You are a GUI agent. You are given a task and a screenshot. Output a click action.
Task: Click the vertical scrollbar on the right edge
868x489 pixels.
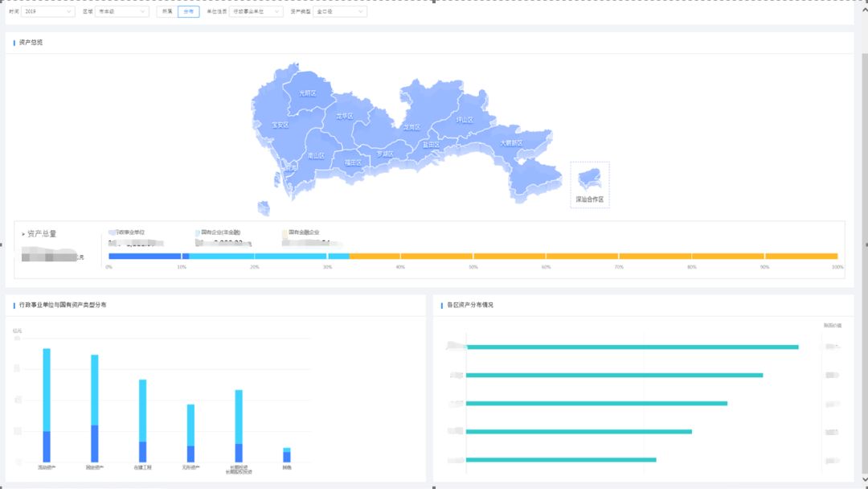point(864,241)
